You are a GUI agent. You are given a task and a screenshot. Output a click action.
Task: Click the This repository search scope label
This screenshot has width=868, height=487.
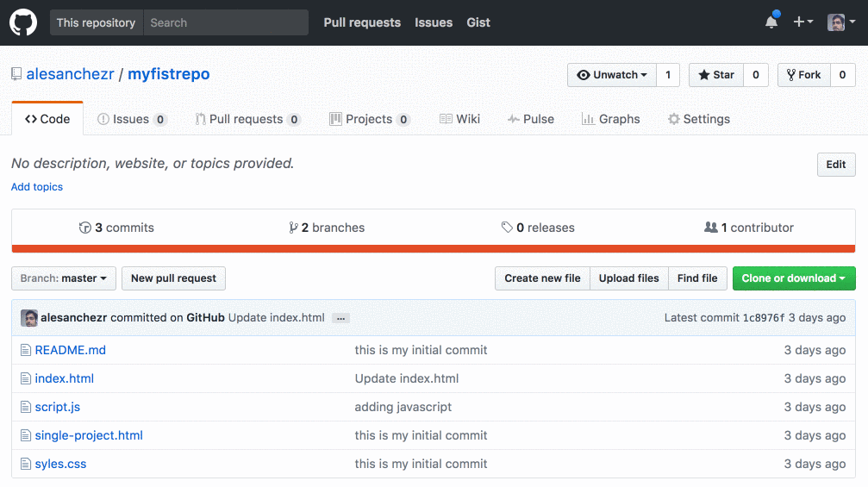click(x=97, y=22)
